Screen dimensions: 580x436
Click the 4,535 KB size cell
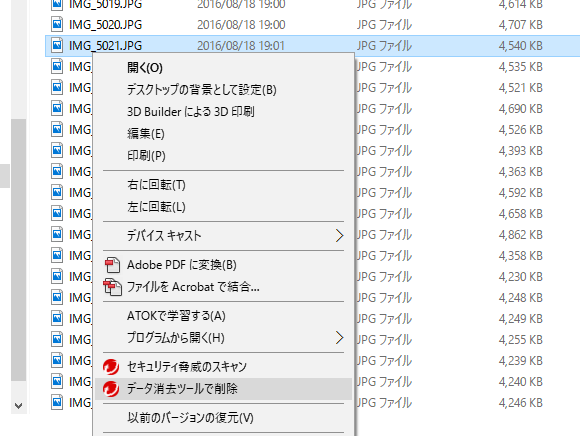[520, 67]
